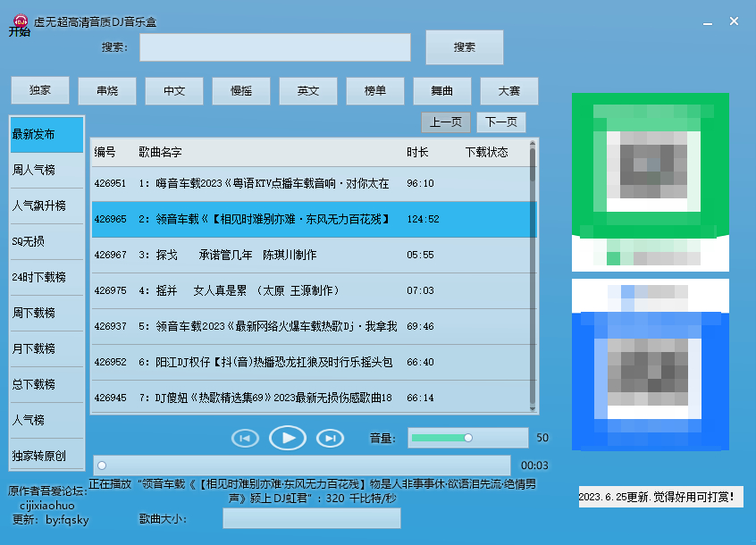Click the now-playing 正在播放 status text
Viewport: 756px width, 545px height.
tap(313, 491)
